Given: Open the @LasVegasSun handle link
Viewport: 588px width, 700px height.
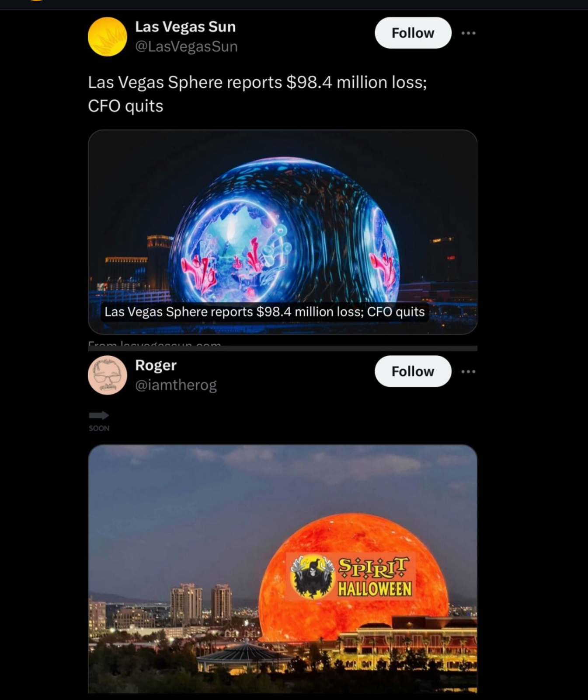Looking at the screenshot, I should (x=186, y=46).
